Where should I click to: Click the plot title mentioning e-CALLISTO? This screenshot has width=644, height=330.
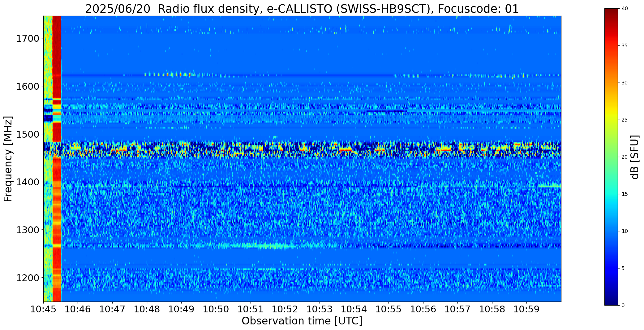click(x=302, y=9)
